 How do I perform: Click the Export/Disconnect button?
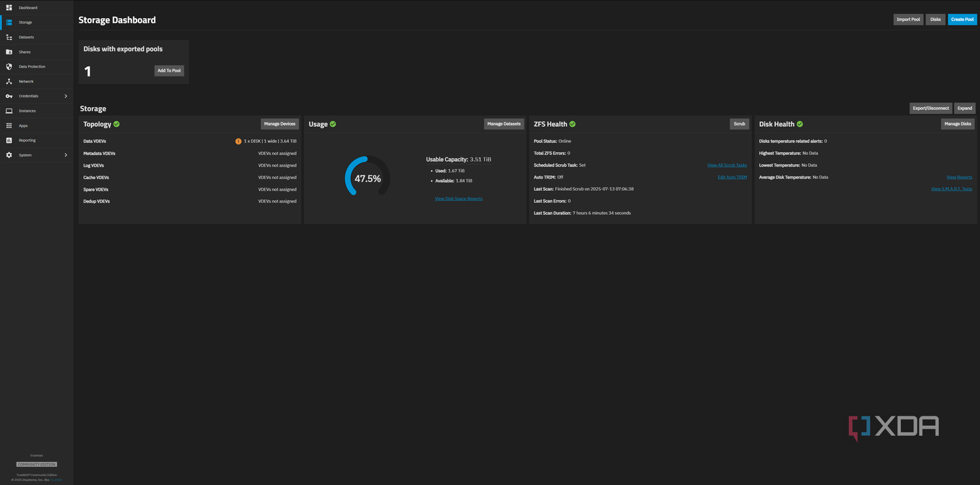(x=931, y=109)
